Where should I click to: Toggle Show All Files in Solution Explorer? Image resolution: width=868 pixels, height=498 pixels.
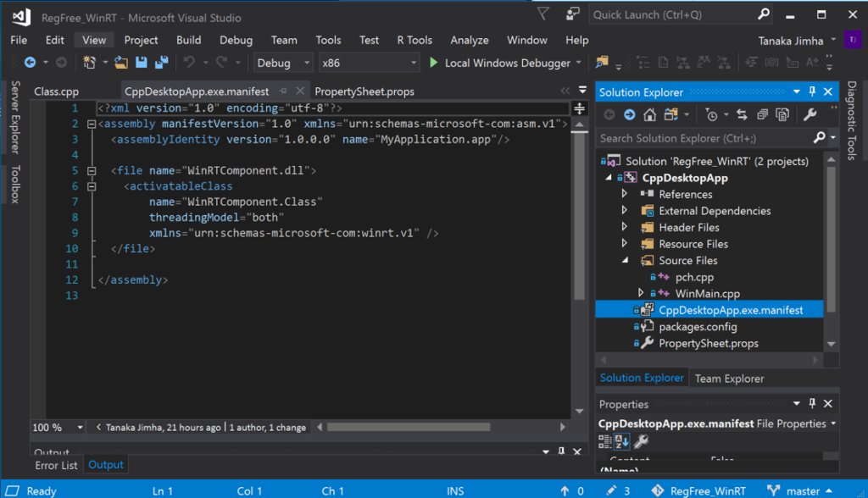pyautogui.click(x=782, y=115)
